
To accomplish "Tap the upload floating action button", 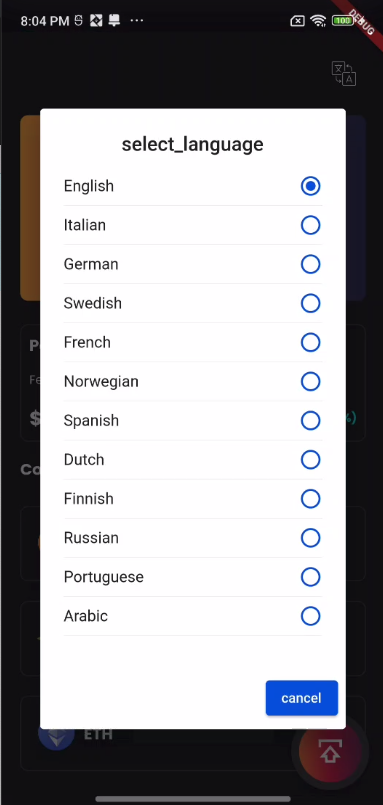I will point(331,751).
